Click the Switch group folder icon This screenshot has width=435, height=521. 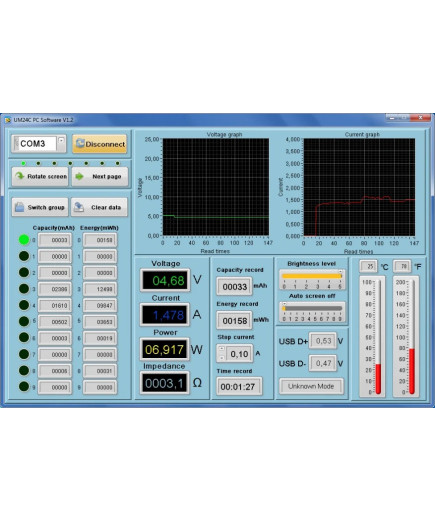20,207
